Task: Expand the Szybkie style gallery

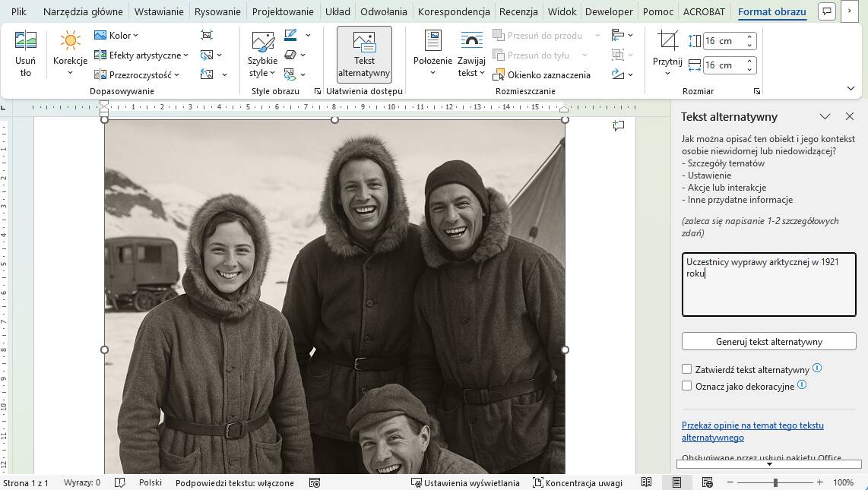Action: (261, 53)
